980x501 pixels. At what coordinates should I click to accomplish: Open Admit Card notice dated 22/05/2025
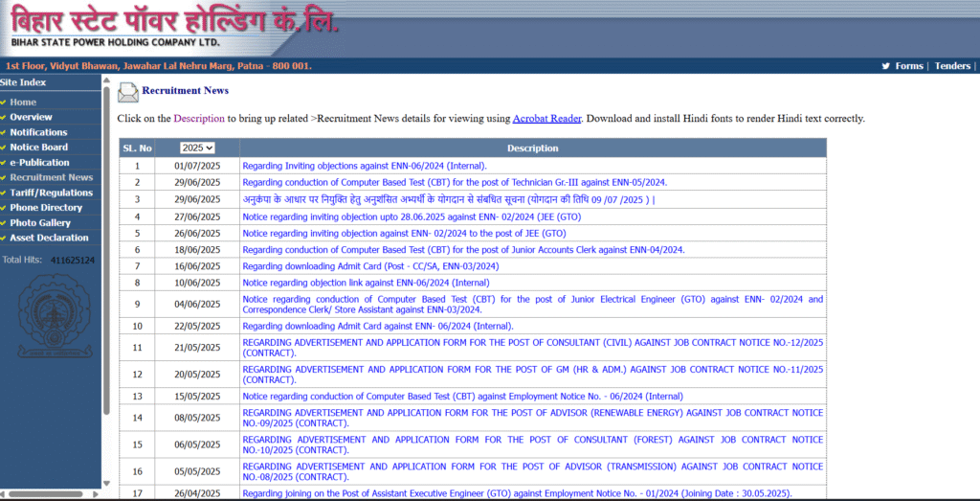(x=377, y=326)
